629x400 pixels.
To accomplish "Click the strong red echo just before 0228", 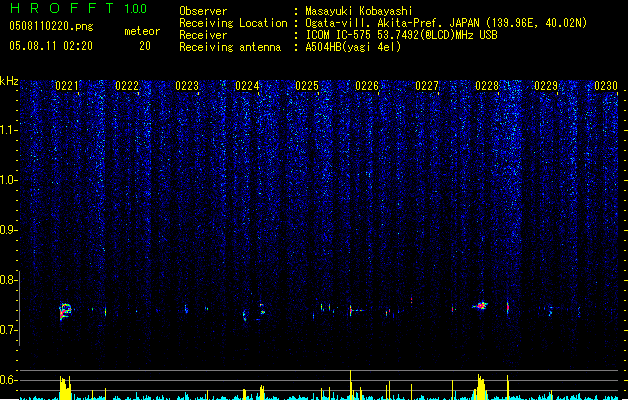I will [481, 306].
